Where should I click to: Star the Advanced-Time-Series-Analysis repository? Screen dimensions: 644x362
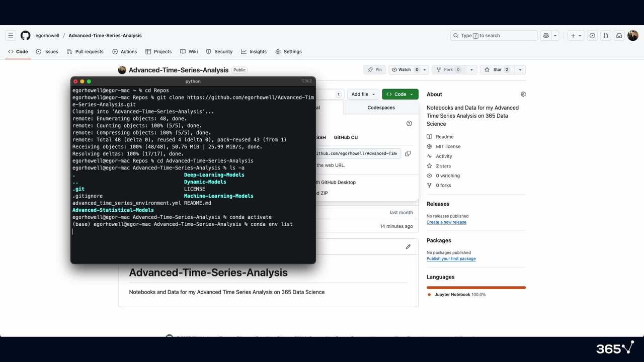click(x=498, y=69)
